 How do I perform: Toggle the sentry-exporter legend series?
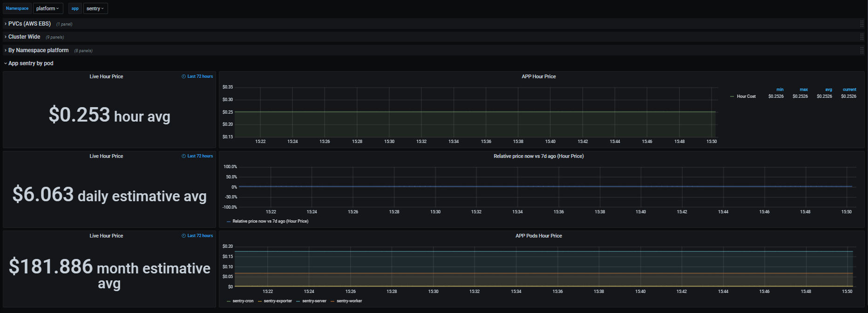coord(278,301)
